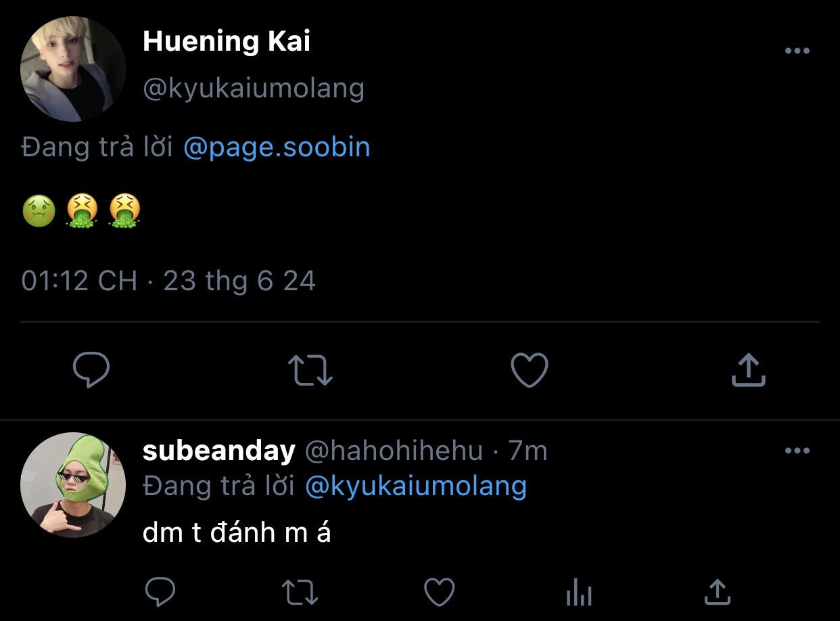Open subeanday's avocado avatar
The image size is (840, 621).
point(73,485)
